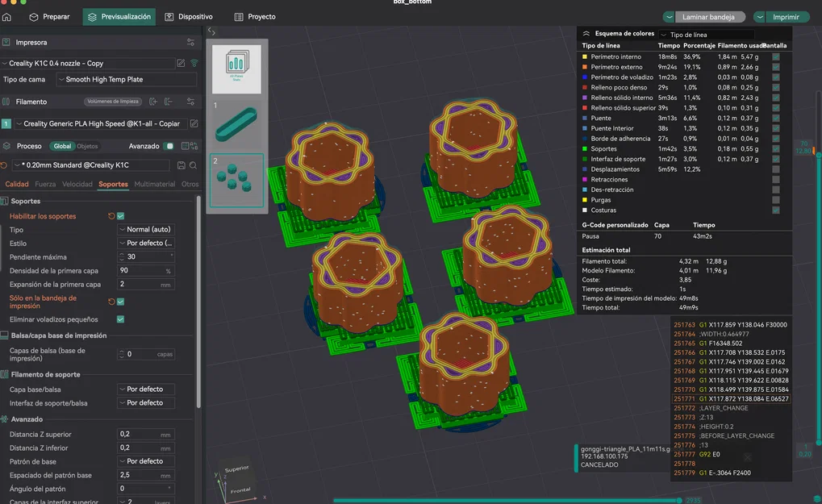
Task: Switch to the Dispositivo tab
Action: point(190,17)
